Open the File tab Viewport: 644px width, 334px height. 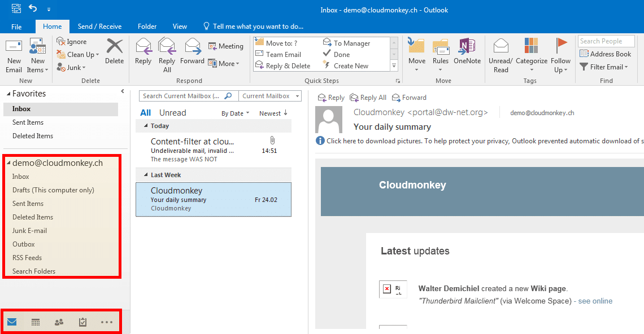[17, 27]
